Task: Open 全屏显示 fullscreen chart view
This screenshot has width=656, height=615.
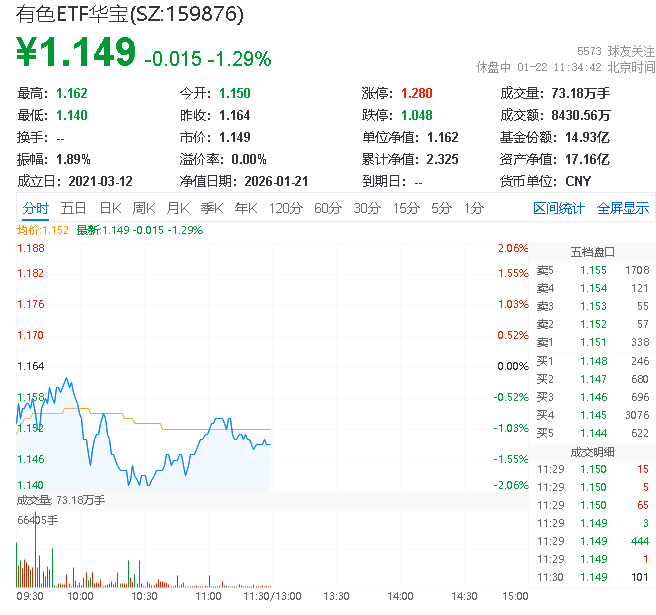Action: 622,208
